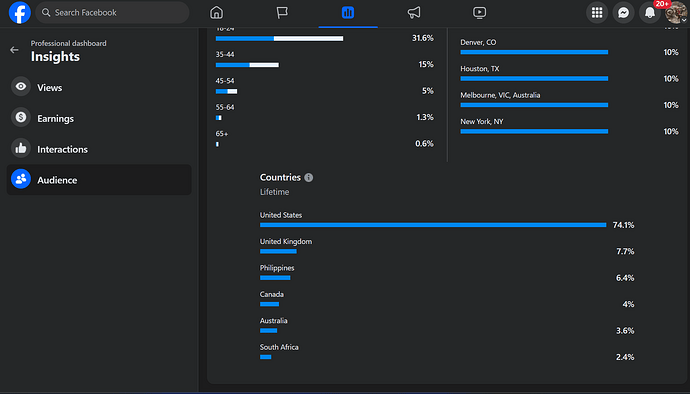This screenshot has height=394, width=690.
Task: Open the Video play icon
Action: pos(479,12)
